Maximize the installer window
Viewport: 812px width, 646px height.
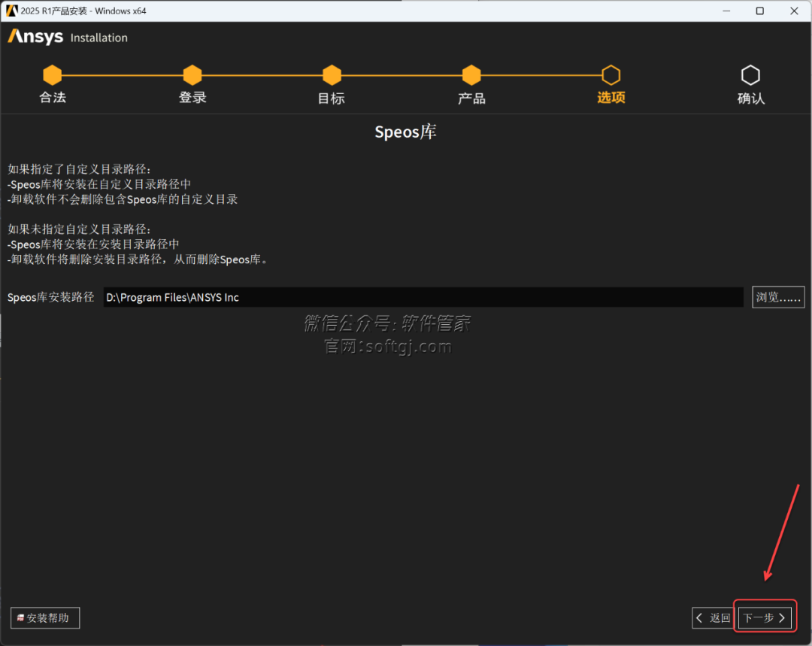click(x=759, y=11)
